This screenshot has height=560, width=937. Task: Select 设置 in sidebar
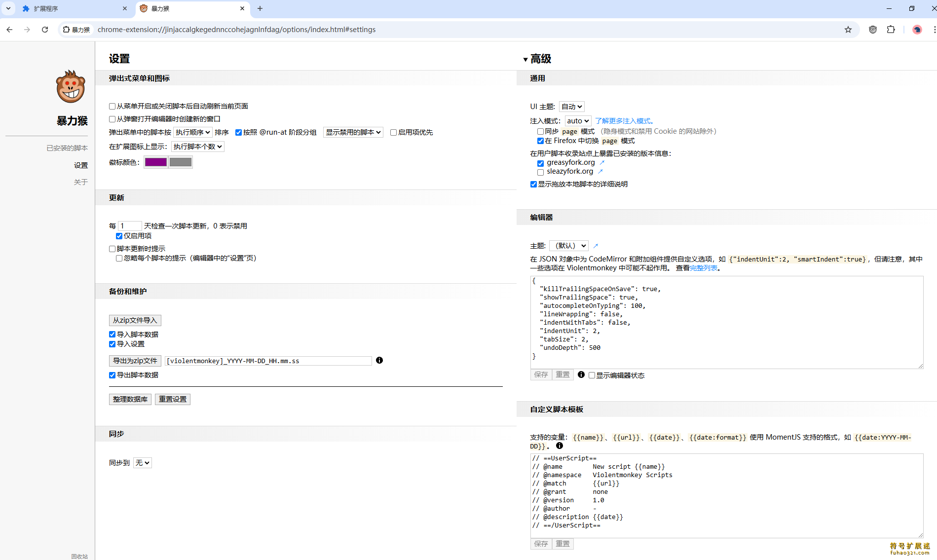coord(81,165)
